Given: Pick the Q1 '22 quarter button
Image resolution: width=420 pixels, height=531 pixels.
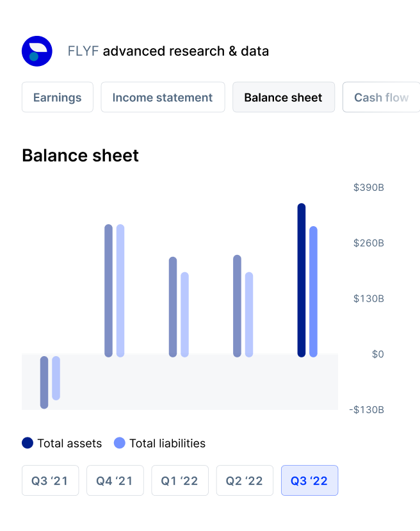Looking at the screenshot, I should click(x=180, y=480).
